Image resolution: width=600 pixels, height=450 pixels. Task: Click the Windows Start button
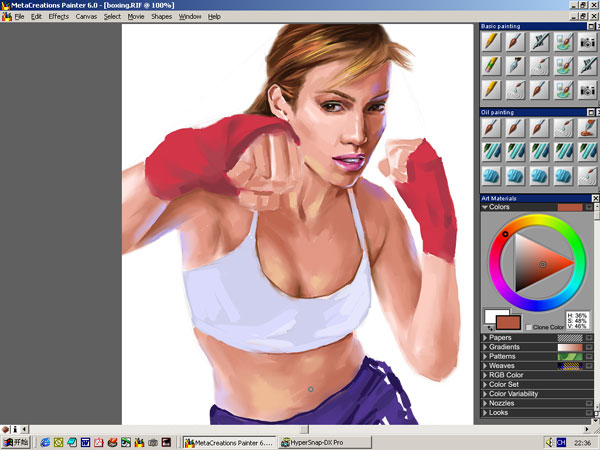click(15, 441)
